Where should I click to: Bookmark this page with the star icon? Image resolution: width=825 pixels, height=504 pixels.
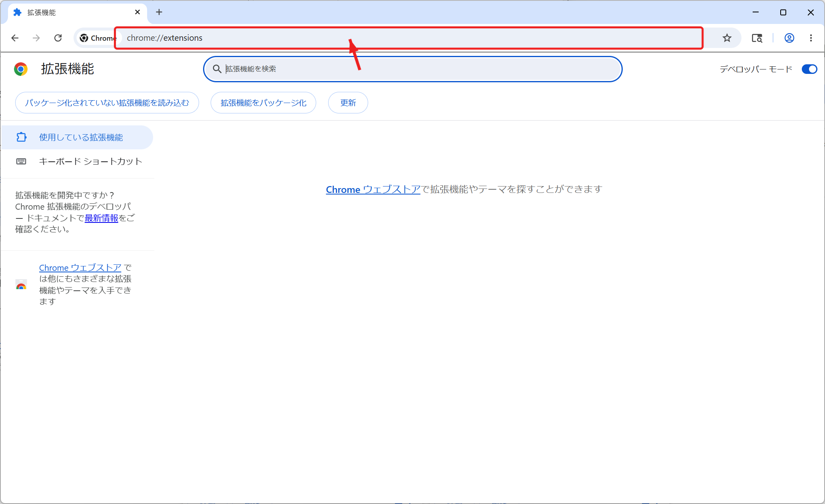[727, 38]
